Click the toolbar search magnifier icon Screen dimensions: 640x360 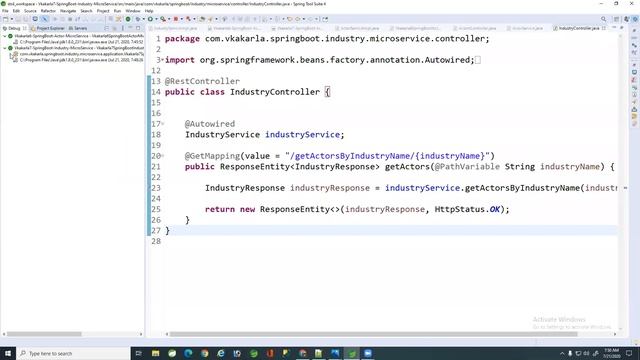[x=603, y=19]
